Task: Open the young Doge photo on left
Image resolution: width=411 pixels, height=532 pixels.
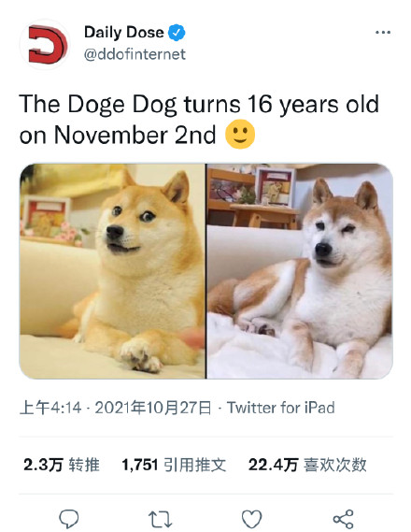Action: (x=112, y=271)
